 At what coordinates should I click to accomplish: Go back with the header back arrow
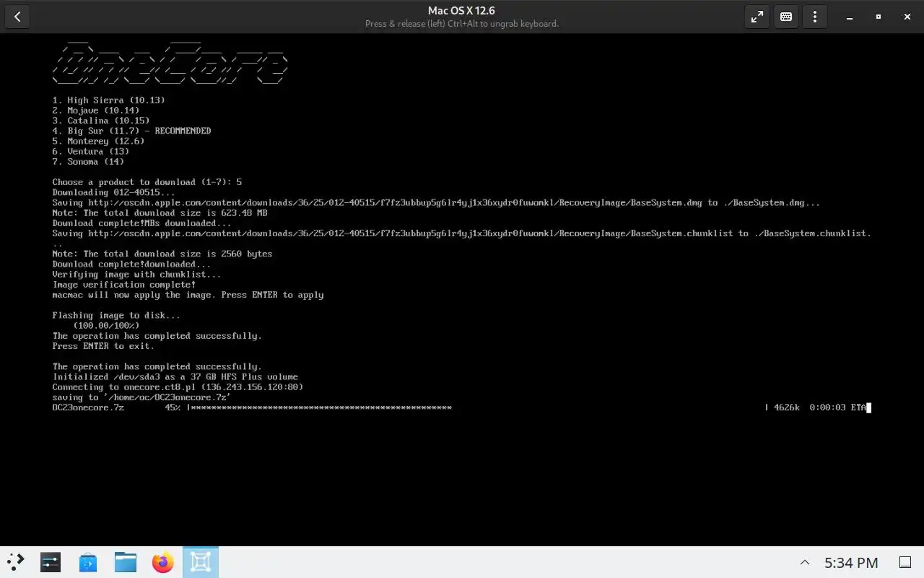tap(17, 17)
